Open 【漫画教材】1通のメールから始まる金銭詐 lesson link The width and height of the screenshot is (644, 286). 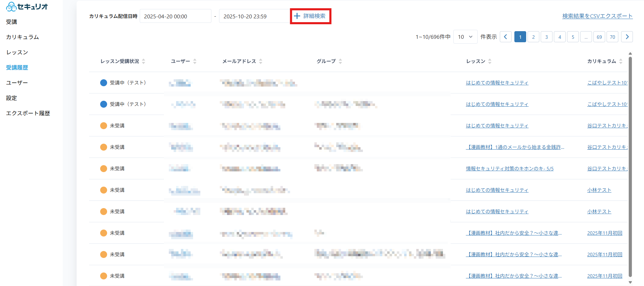(x=515, y=147)
